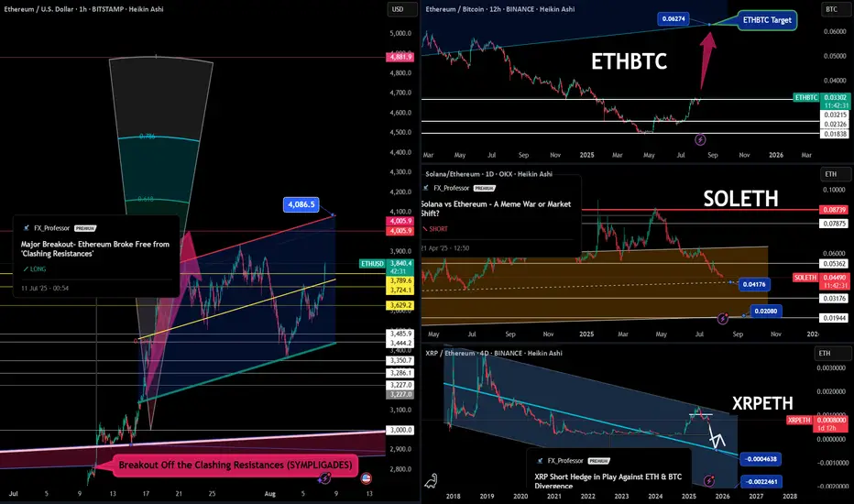Click yellow price label 3,724.1
This screenshot has width=854, height=504.
400,290
